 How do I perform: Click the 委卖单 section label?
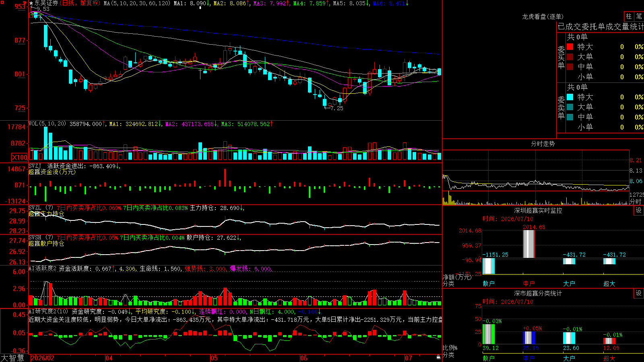(561, 107)
